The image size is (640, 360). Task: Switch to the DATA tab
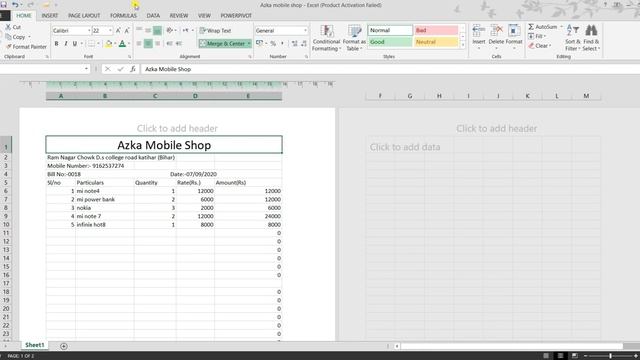153,16
